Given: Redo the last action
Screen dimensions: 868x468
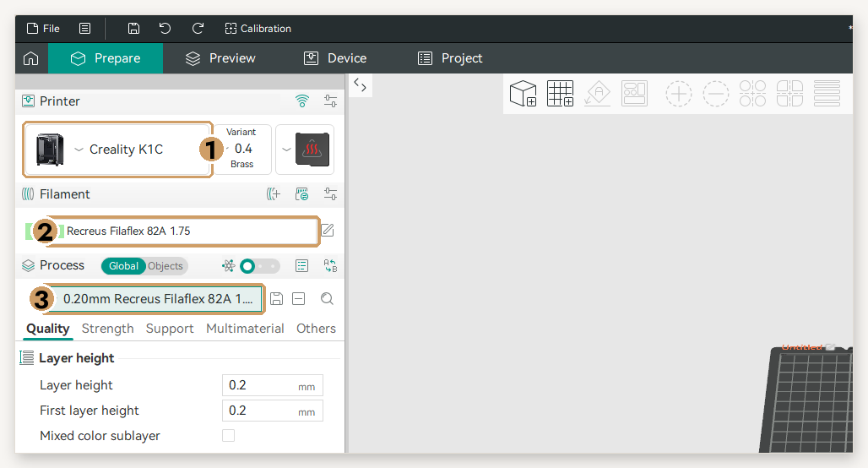Looking at the screenshot, I should pos(198,28).
